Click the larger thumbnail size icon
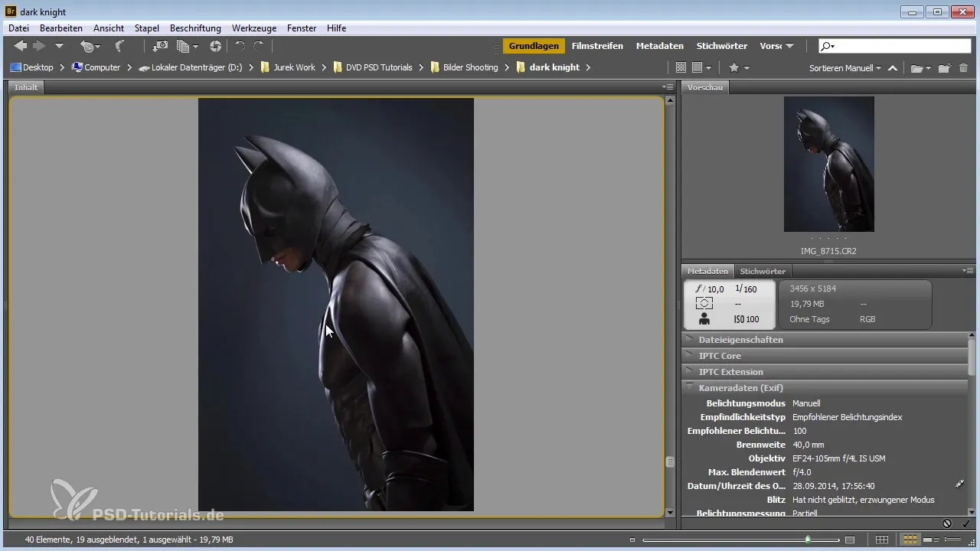 [850, 540]
